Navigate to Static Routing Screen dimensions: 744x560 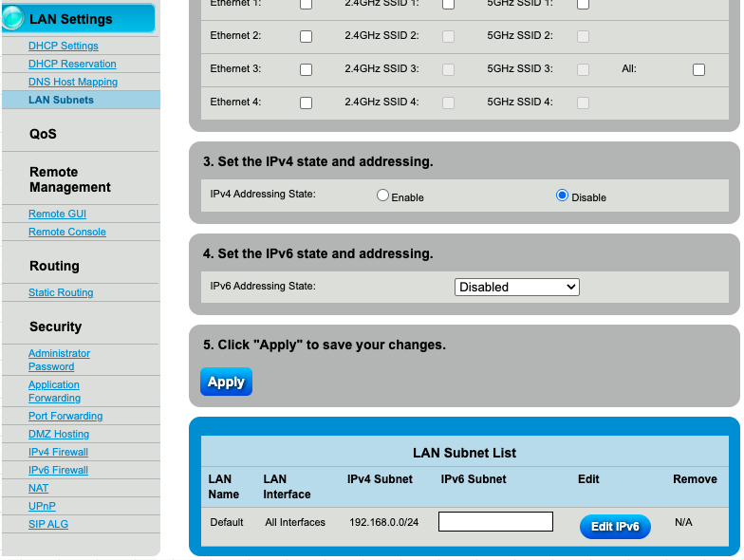tap(61, 292)
